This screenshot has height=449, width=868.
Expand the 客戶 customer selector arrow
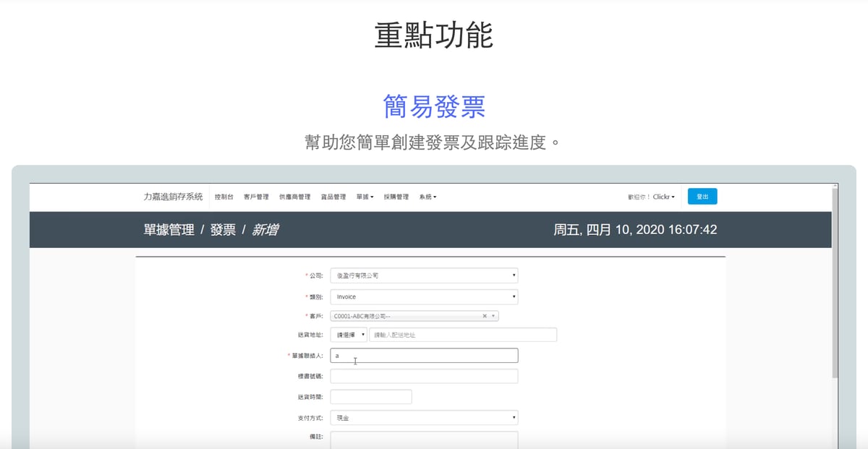[493, 316]
